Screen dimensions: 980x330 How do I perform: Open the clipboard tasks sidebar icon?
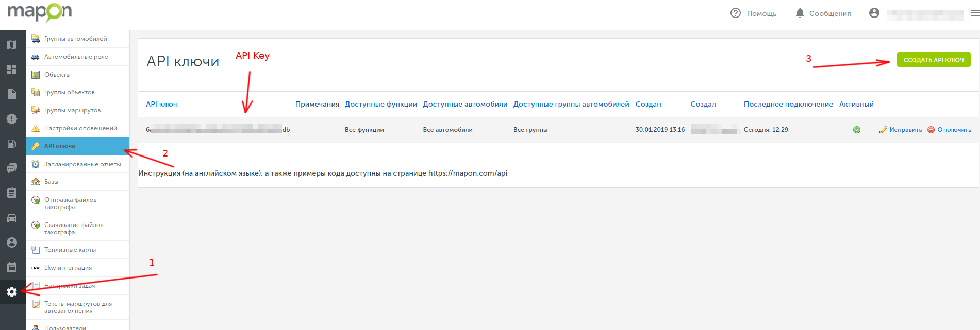coord(12,193)
